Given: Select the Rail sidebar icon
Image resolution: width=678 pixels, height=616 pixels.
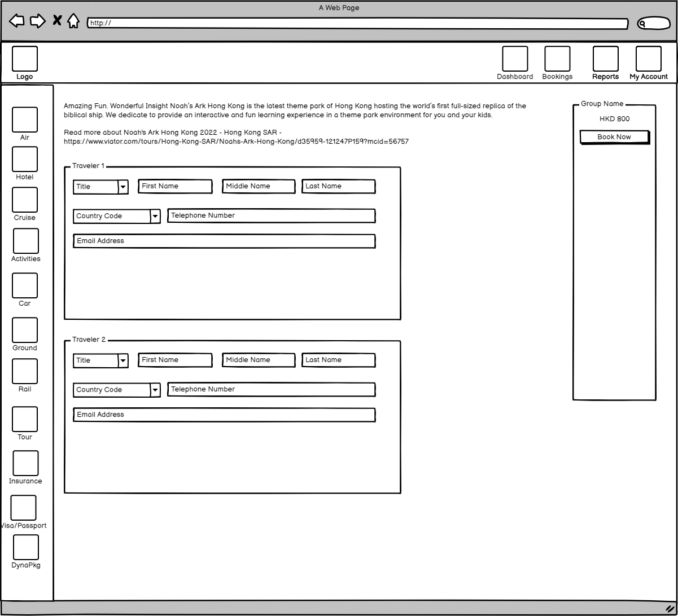Looking at the screenshot, I should (25, 372).
